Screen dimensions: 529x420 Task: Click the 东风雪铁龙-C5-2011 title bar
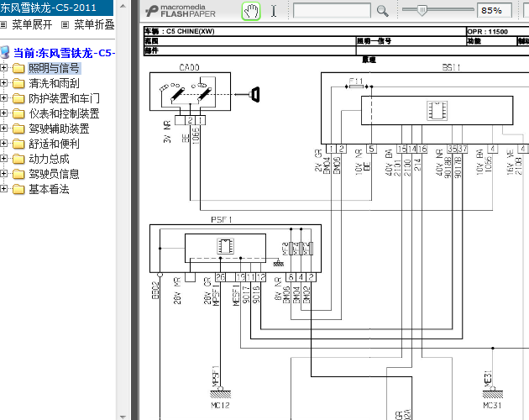57,8
